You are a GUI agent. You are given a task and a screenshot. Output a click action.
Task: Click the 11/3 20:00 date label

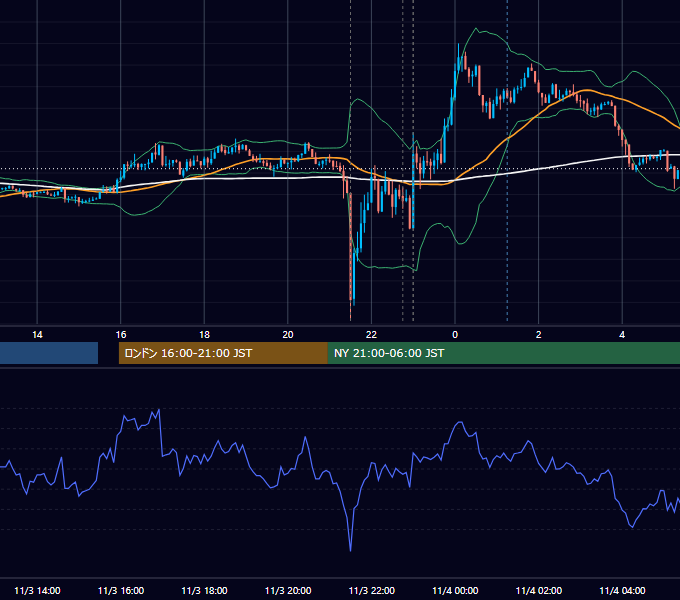[288, 590]
